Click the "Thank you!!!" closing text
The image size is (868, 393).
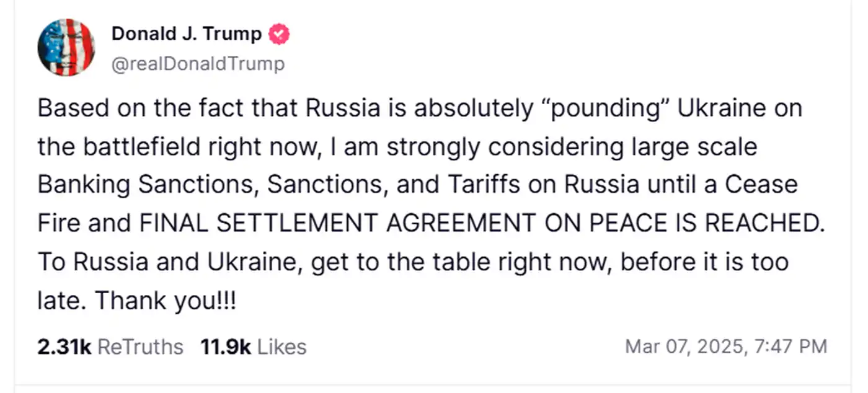(166, 301)
